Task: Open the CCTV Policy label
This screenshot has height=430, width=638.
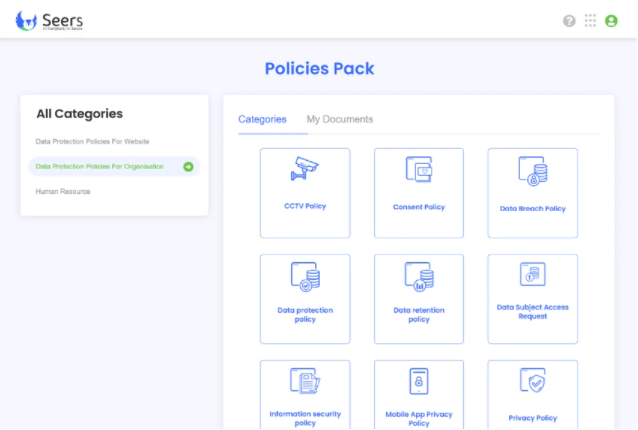Action: [x=305, y=206]
